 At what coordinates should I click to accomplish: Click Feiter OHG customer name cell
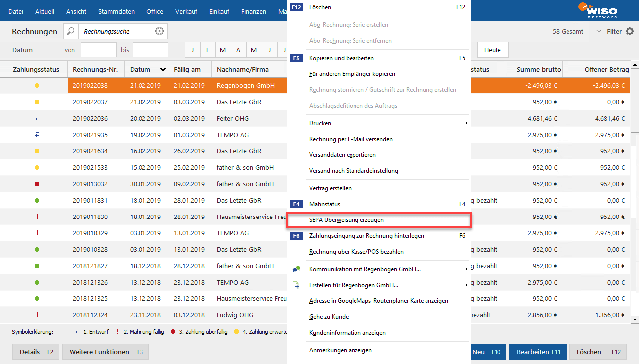[x=233, y=119]
